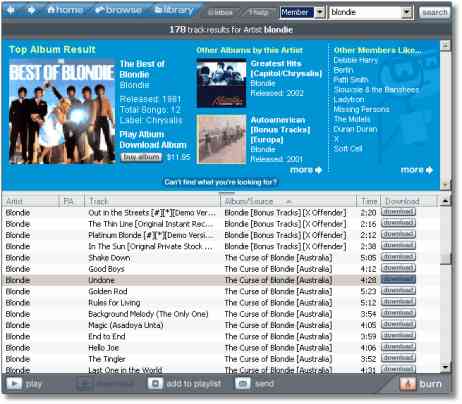Download the Out in the Streets track
The image size is (462, 404).
click(x=398, y=212)
